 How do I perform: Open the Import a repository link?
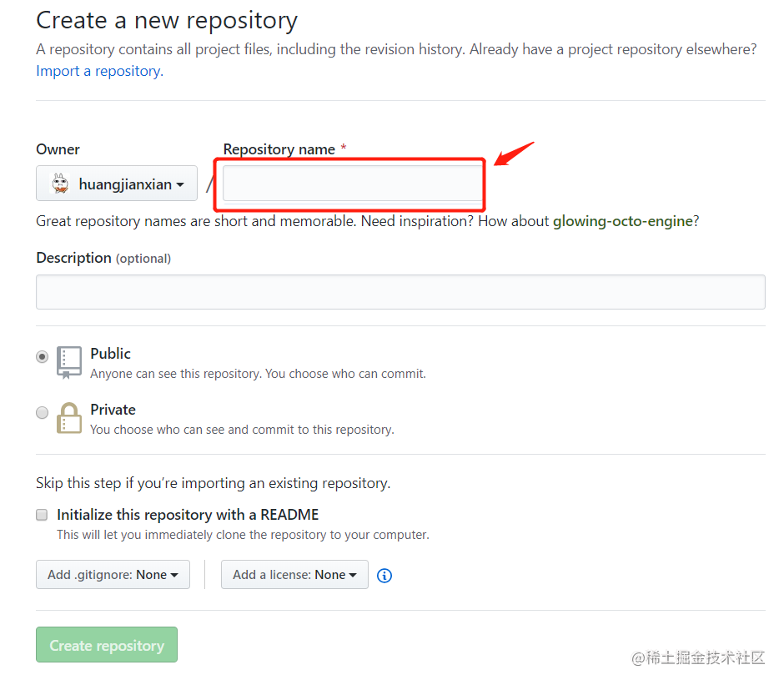click(x=99, y=71)
